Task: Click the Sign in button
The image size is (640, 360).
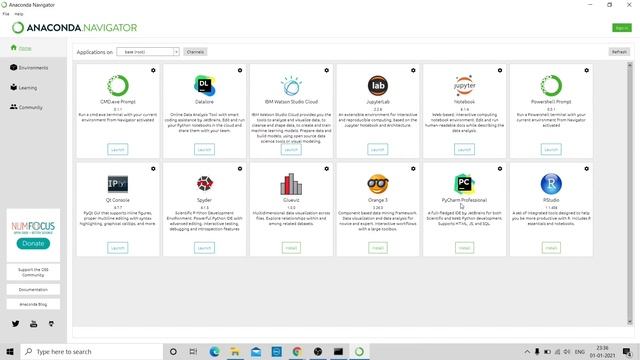Action: pos(622,28)
